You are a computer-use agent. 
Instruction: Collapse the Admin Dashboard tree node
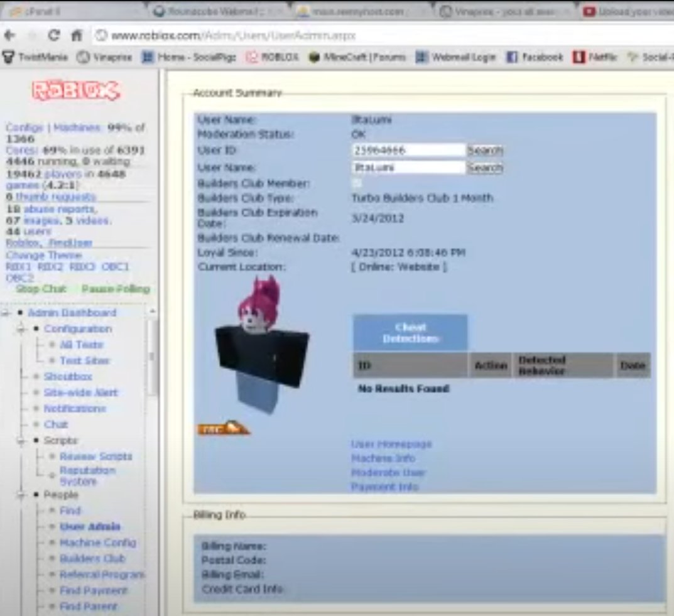coord(6,313)
